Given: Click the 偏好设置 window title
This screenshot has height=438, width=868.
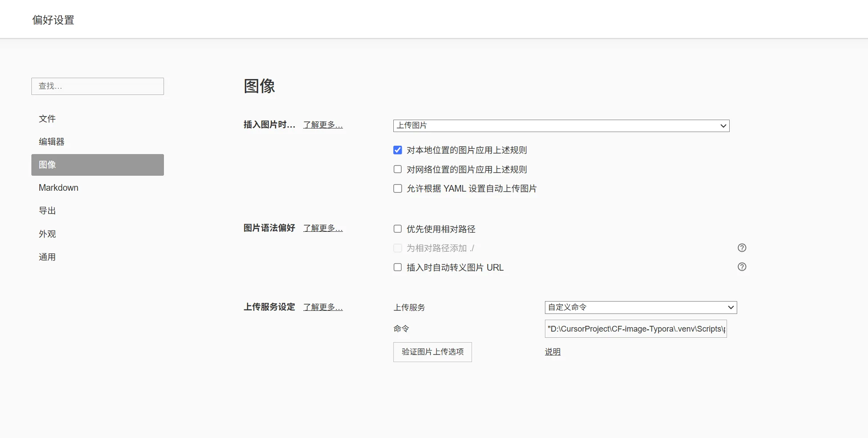Looking at the screenshot, I should (53, 20).
